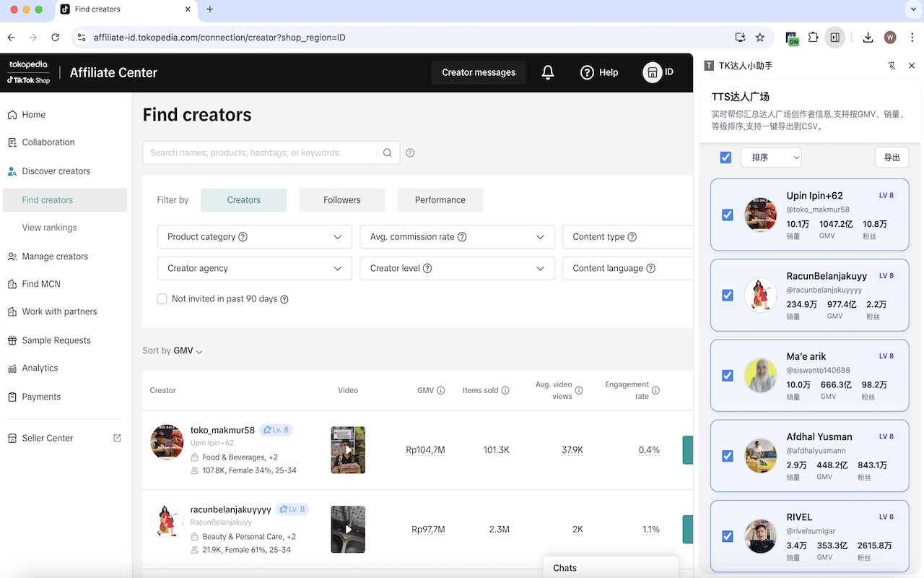Click the Not invited info icon
924x578 pixels.
coord(284,299)
